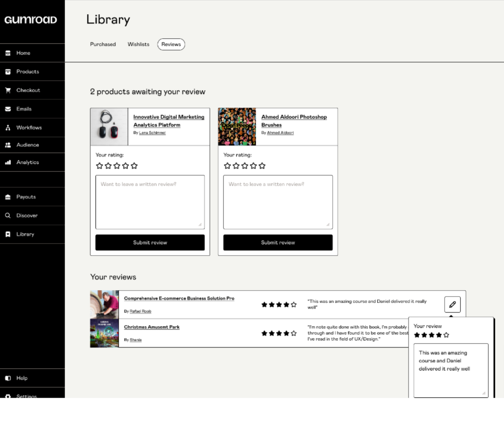Click the written review text box for Ahmed Aldoori Photoshop Brushes

(x=277, y=202)
